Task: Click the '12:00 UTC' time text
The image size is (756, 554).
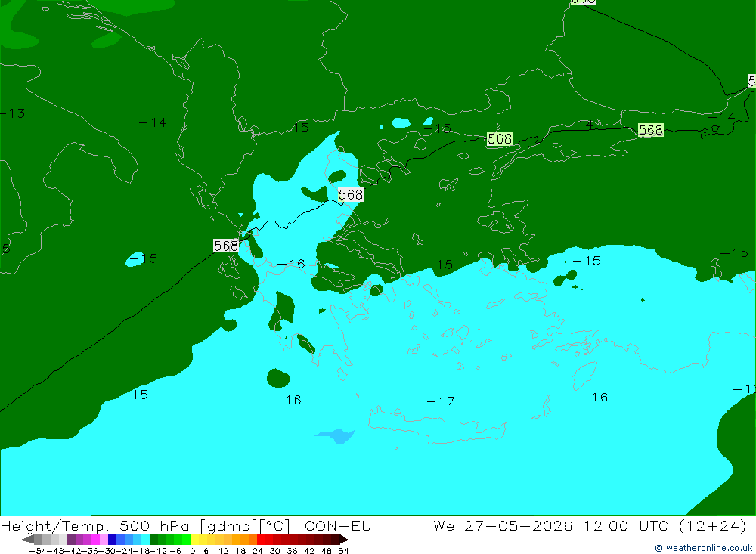Action: pos(627,525)
